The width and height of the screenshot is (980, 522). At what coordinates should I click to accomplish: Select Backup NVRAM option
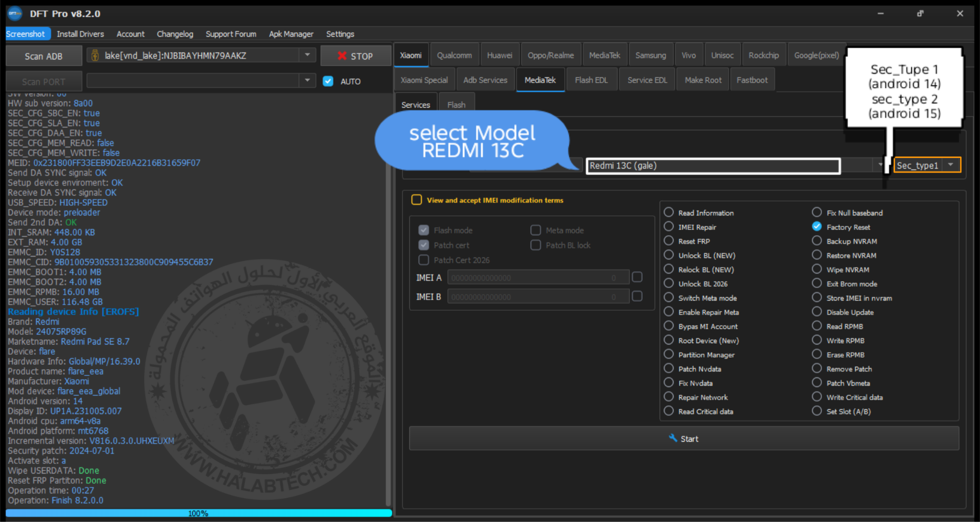click(817, 241)
